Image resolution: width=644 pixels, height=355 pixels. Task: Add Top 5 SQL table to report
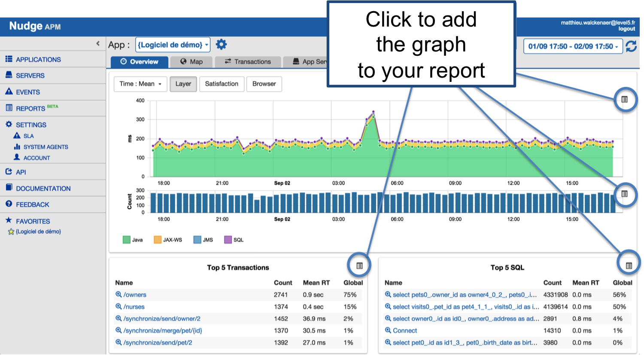tap(629, 266)
